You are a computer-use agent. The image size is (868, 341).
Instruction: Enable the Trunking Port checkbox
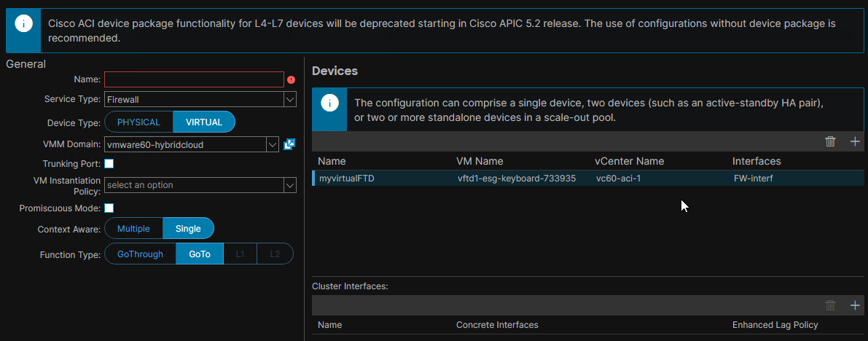point(109,164)
